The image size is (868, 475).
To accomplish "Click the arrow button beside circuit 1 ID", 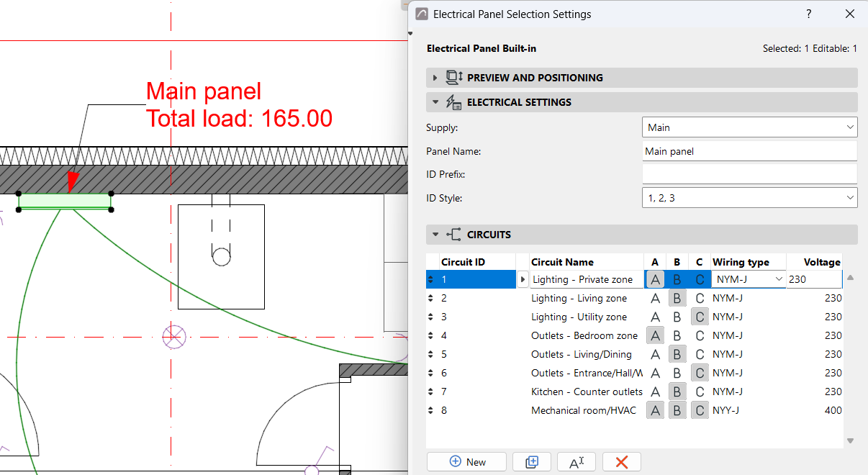I will pos(523,279).
